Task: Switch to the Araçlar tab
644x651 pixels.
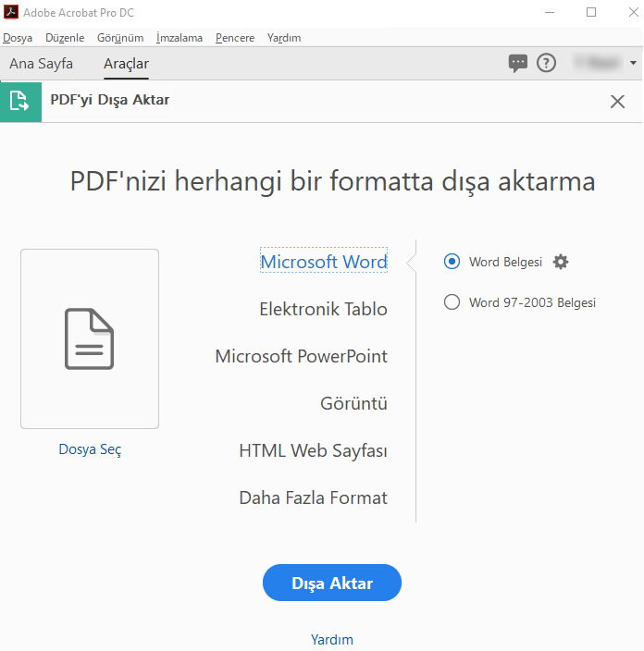Action: [x=126, y=64]
